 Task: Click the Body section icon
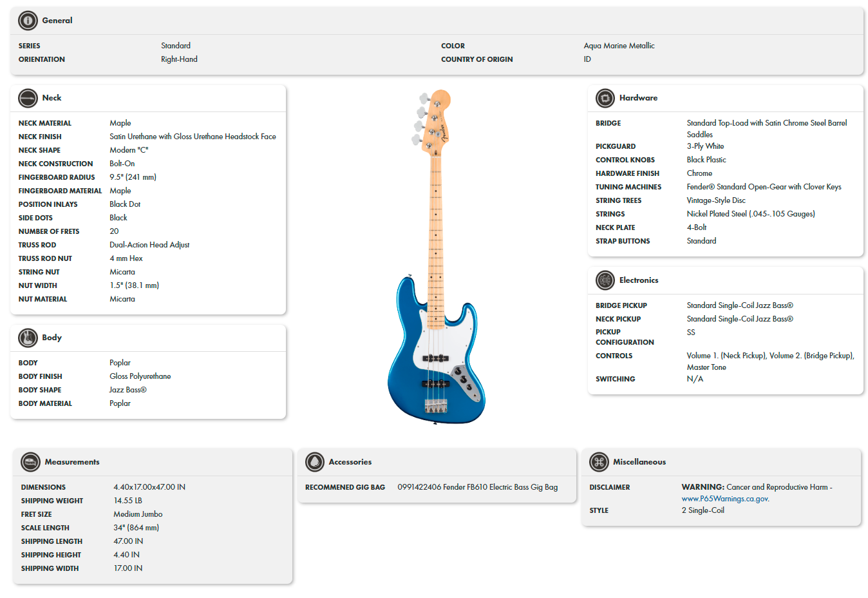pos(28,338)
